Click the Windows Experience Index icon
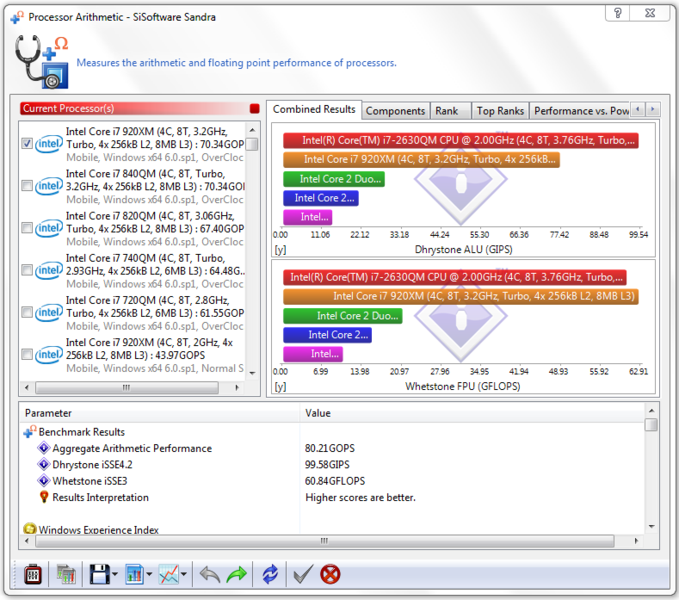679x600 pixels. (30, 529)
